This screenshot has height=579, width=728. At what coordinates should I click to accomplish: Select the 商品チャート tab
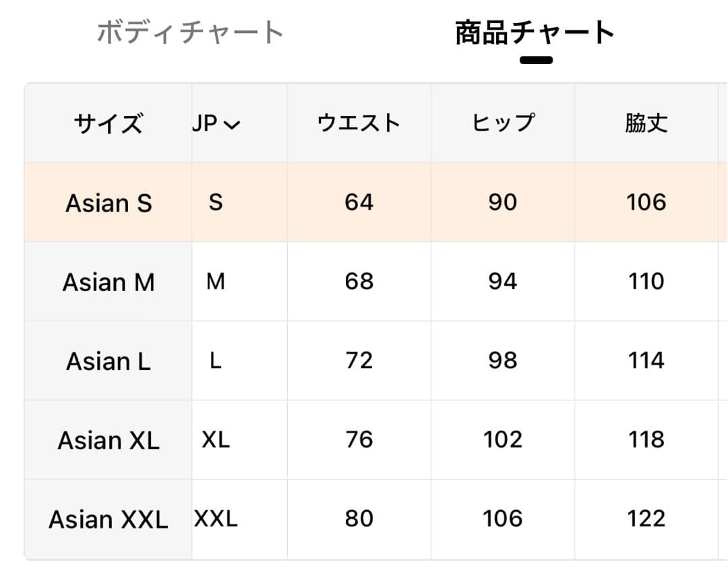(535, 32)
